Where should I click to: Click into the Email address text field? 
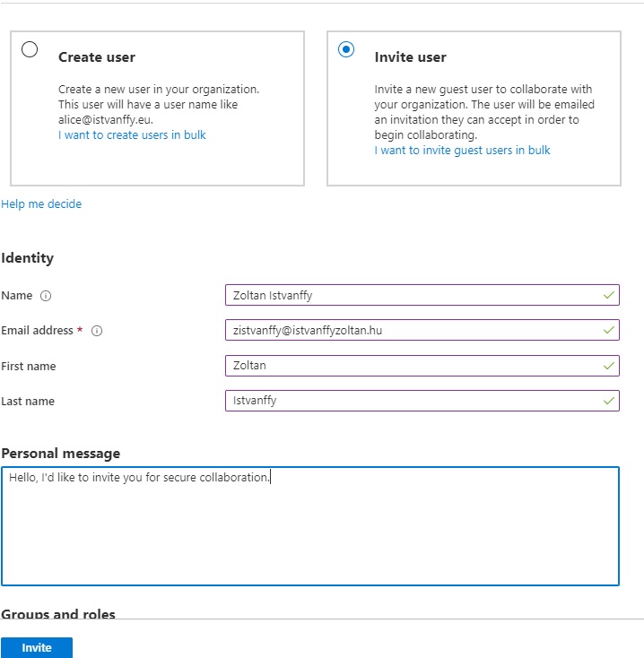pyautogui.click(x=413, y=330)
